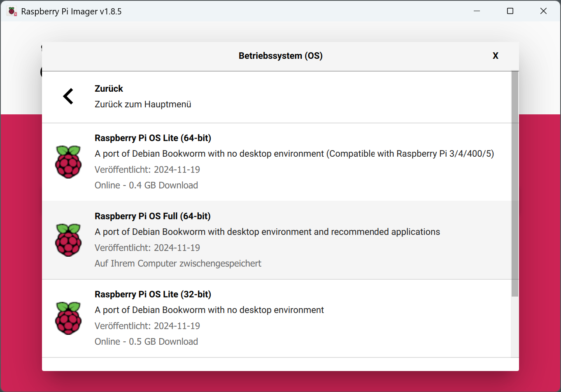The width and height of the screenshot is (561, 392).
Task: Click the back chevron next to Zurück
Action: coord(68,96)
